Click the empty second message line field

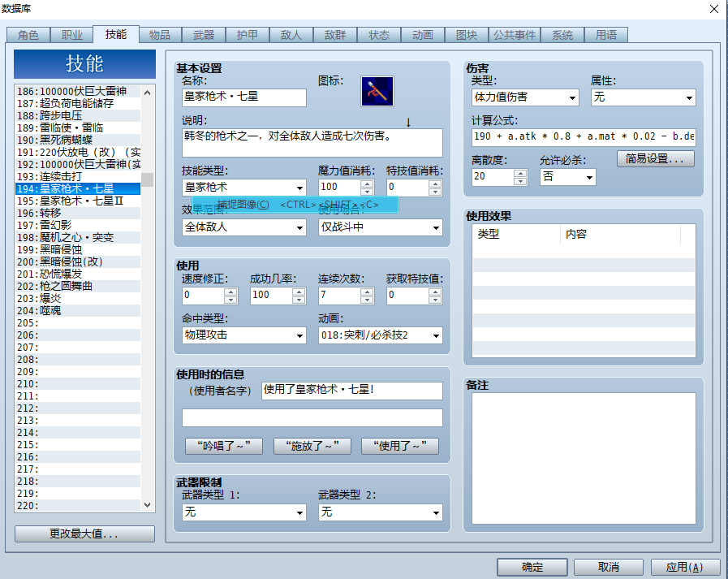click(312, 417)
